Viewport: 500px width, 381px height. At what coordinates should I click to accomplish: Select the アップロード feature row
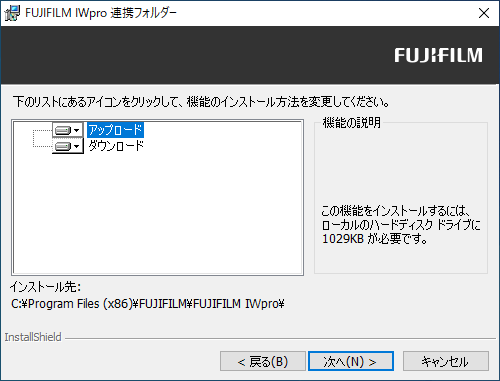coord(115,130)
